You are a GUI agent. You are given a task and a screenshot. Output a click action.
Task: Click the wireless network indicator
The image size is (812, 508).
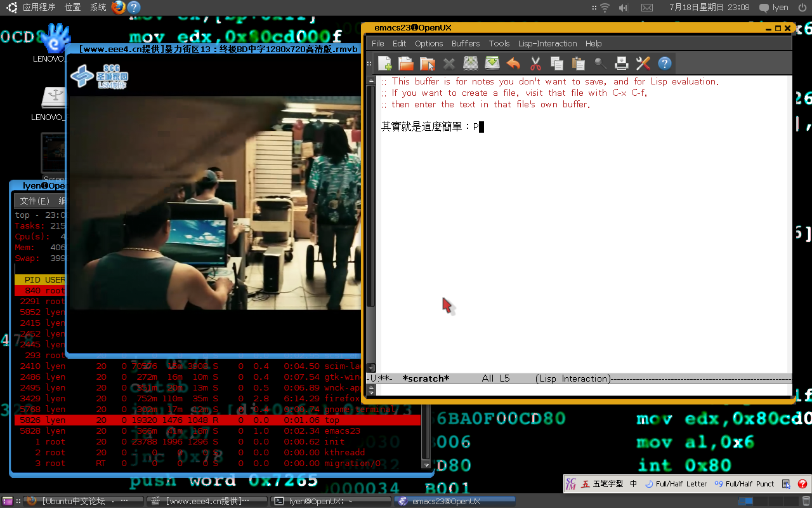click(605, 8)
